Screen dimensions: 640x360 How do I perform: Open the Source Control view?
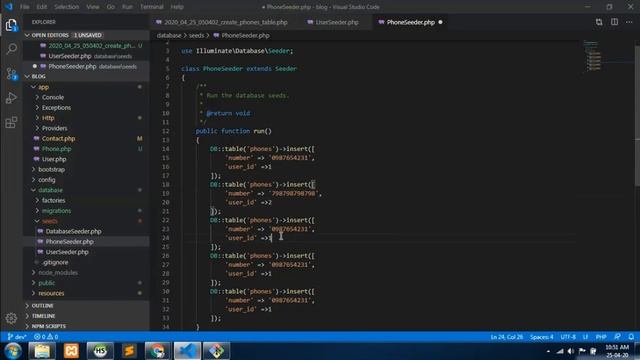(11, 74)
